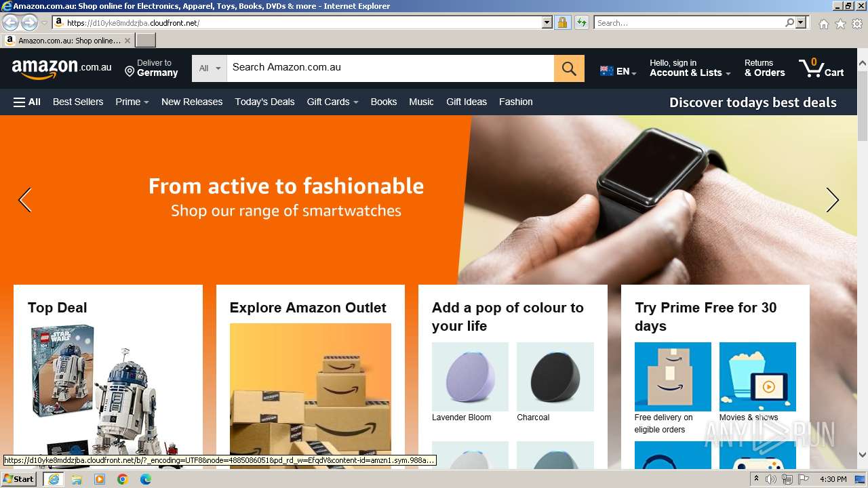Image resolution: width=868 pixels, height=488 pixels.
Task: Click the refresh page button
Action: (582, 22)
